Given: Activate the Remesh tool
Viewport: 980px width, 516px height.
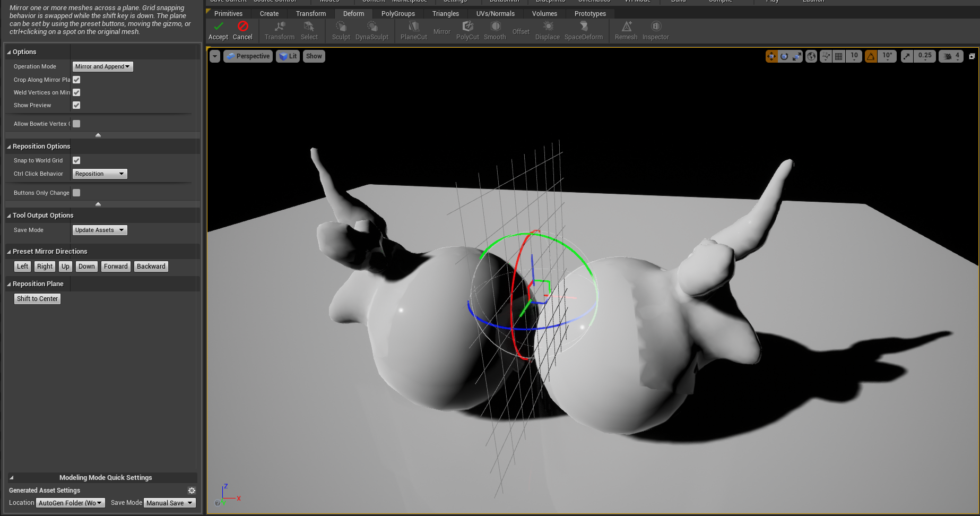Looking at the screenshot, I should [626, 30].
